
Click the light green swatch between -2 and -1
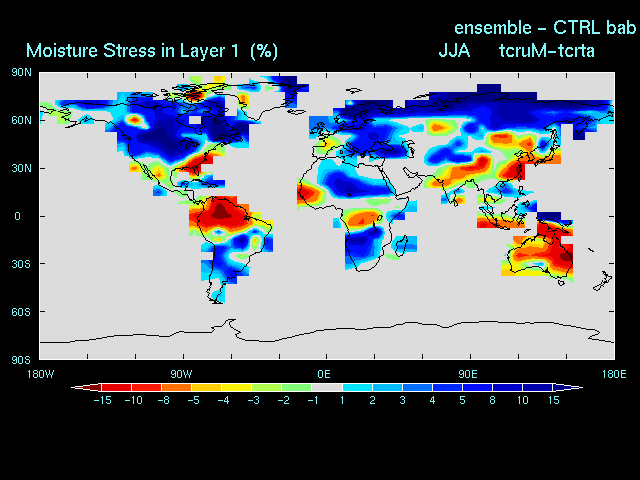click(297, 387)
